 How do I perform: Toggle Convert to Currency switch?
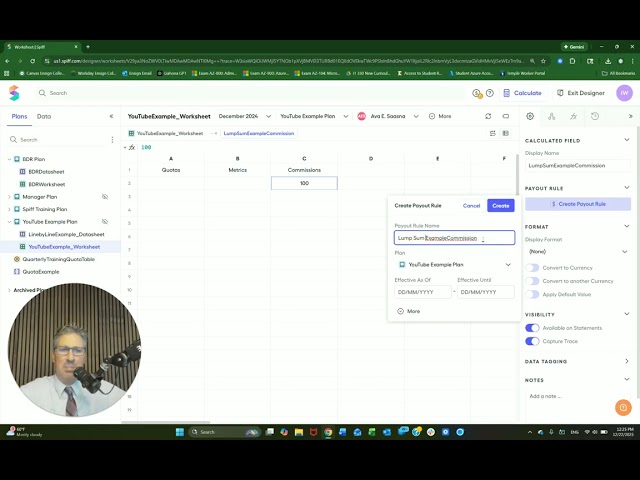click(x=532, y=268)
